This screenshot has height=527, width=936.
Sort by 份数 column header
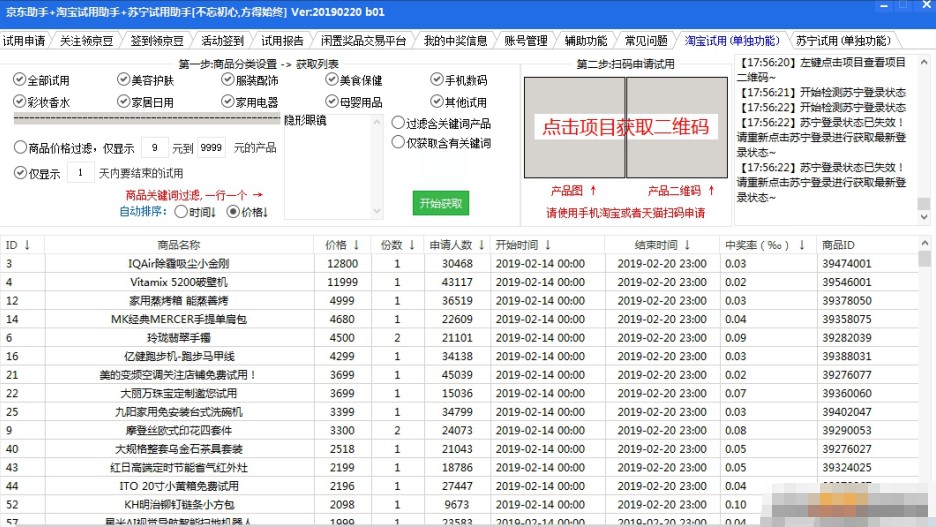coord(397,245)
